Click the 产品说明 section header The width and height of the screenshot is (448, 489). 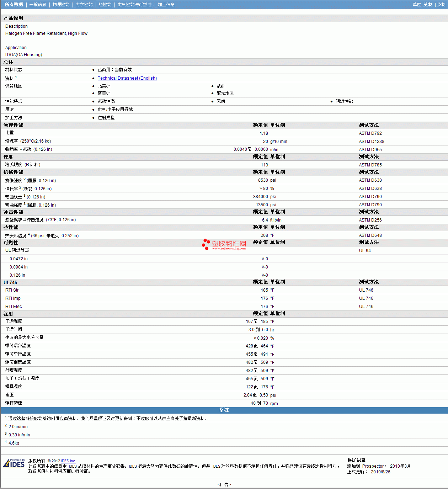coord(13,18)
